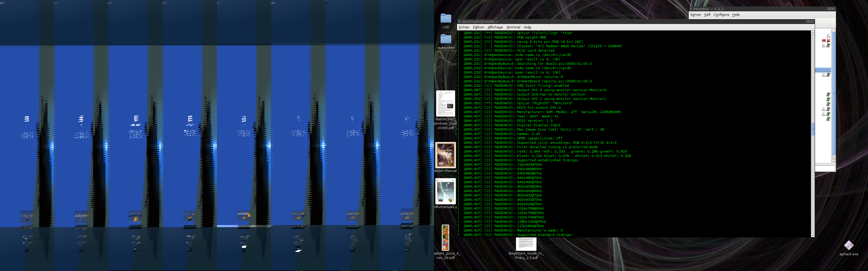868x271 pixels.
Task: Click the Mumble chat message input field
Action: click(825, 168)
